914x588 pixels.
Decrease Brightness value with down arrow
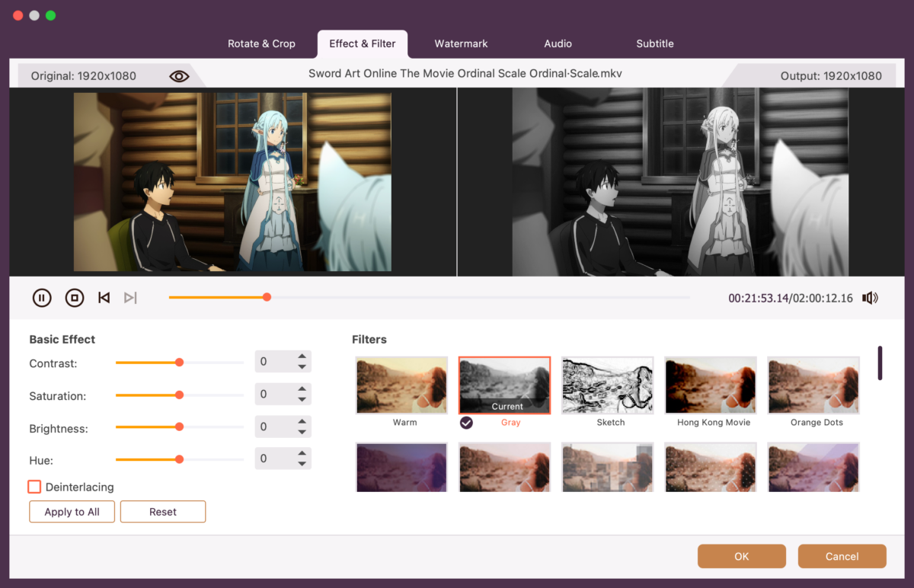tap(302, 432)
